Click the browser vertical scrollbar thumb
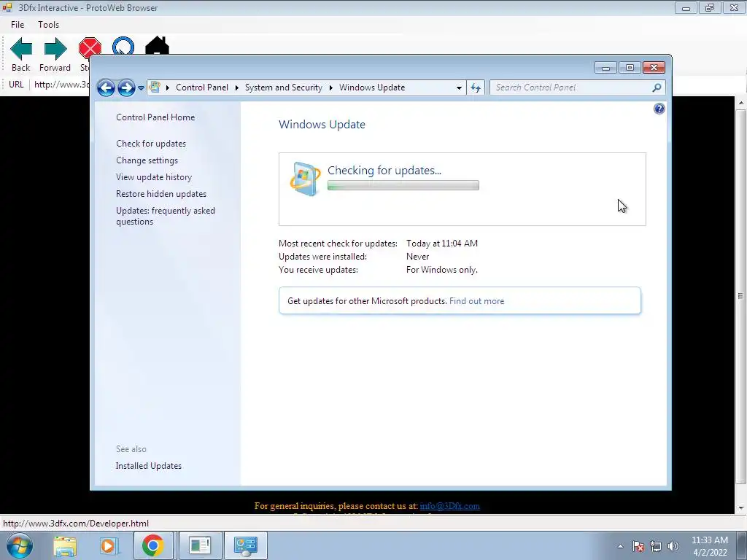This screenshot has width=747, height=560. [740, 296]
